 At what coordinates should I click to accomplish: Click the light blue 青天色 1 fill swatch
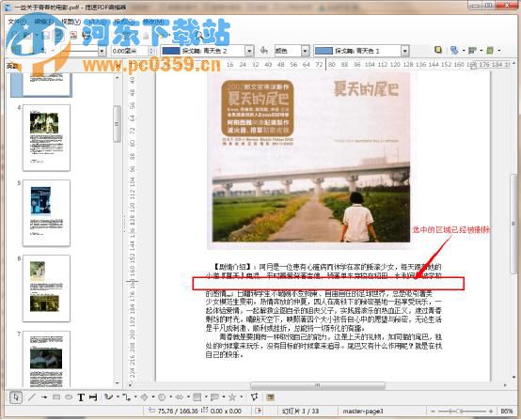pyautogui.click(x=324, y=51)
